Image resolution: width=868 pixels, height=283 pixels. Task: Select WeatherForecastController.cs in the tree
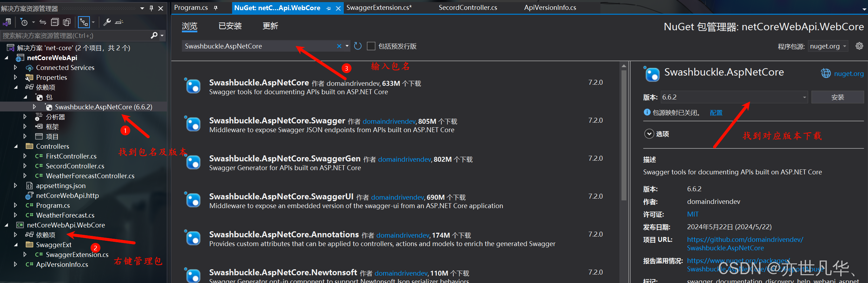(90, 176)
